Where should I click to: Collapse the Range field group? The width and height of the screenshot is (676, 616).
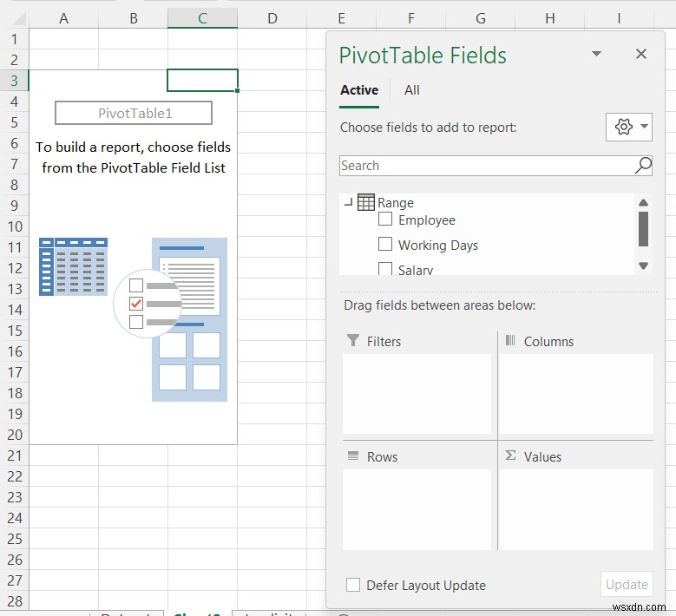point(349,202)
